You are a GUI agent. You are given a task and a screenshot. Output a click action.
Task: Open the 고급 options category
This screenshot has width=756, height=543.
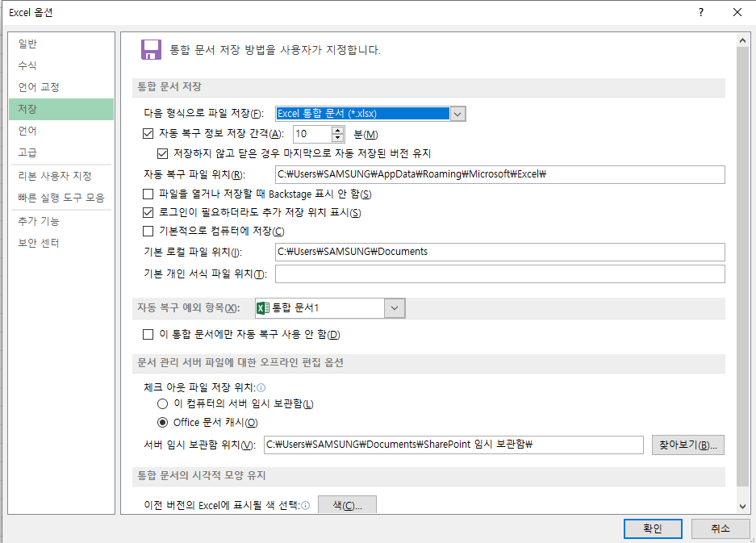61,152
